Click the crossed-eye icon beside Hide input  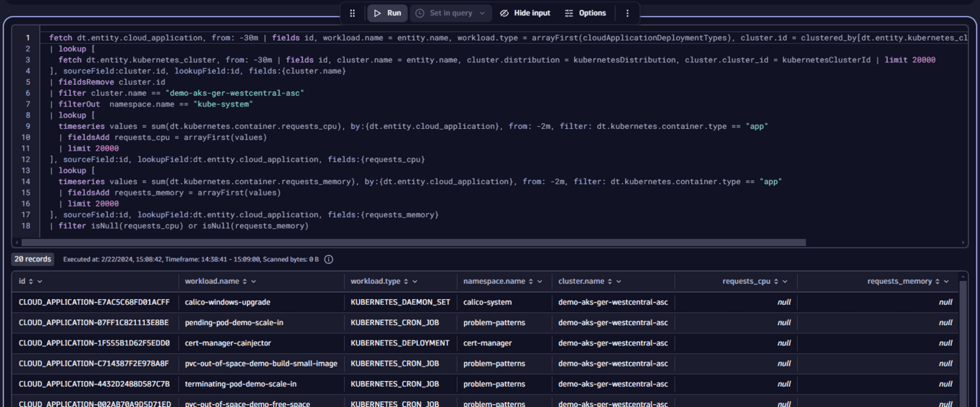504,13
